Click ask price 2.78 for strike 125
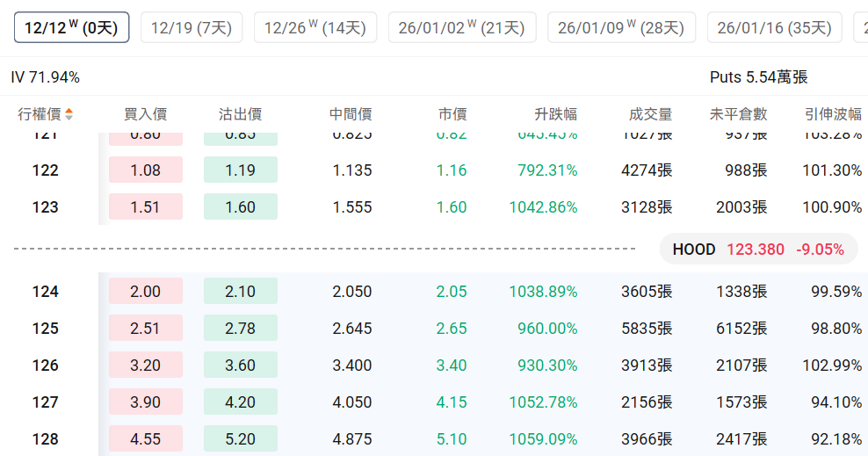The image size is (868, 456). coord(240,329)
